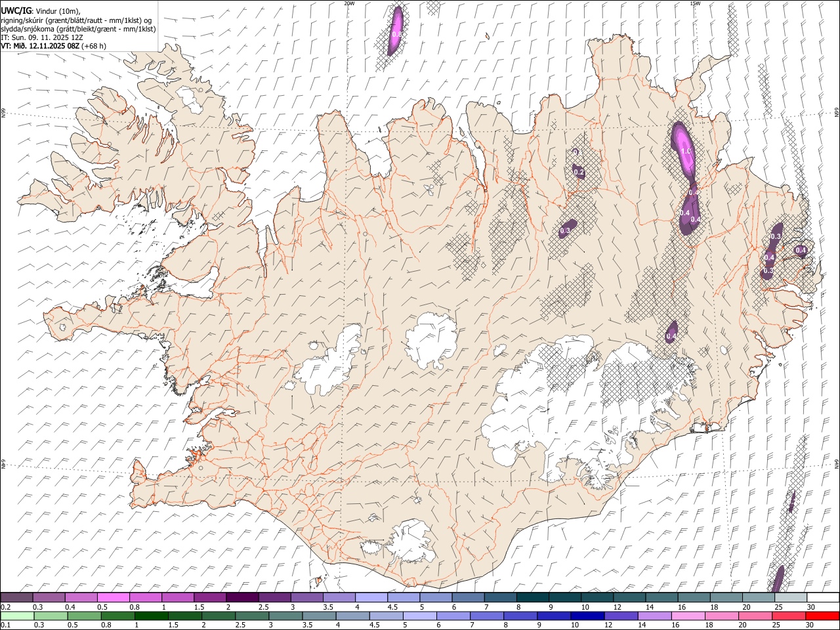Screen dimensions: 840x630
Task: Pick the lower legend swatch between 3 and 3.5
Action: tap(285, 616)
